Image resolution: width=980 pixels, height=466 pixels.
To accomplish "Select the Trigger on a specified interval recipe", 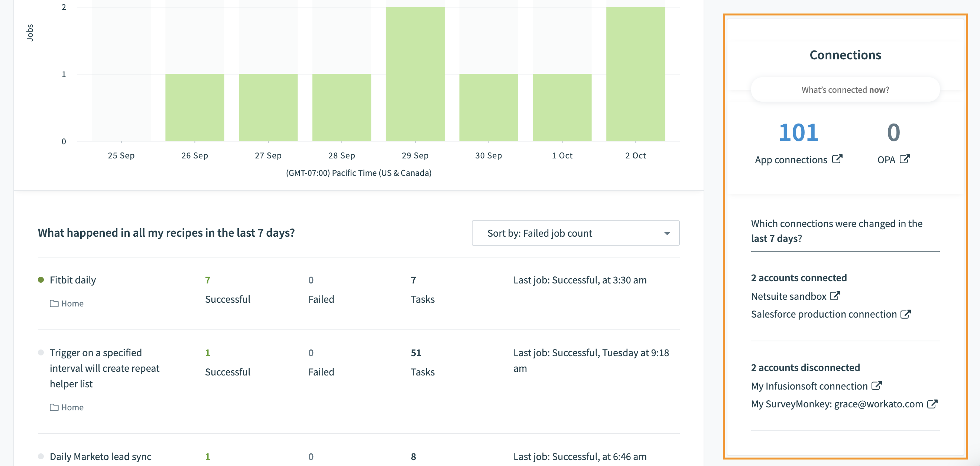I will click(95, 352).
